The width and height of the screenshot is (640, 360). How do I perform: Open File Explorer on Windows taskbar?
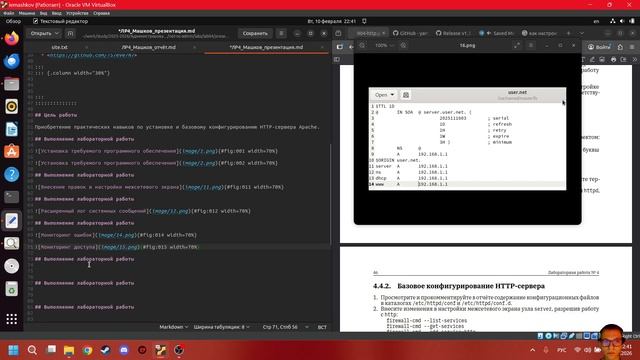coord(69,350)
